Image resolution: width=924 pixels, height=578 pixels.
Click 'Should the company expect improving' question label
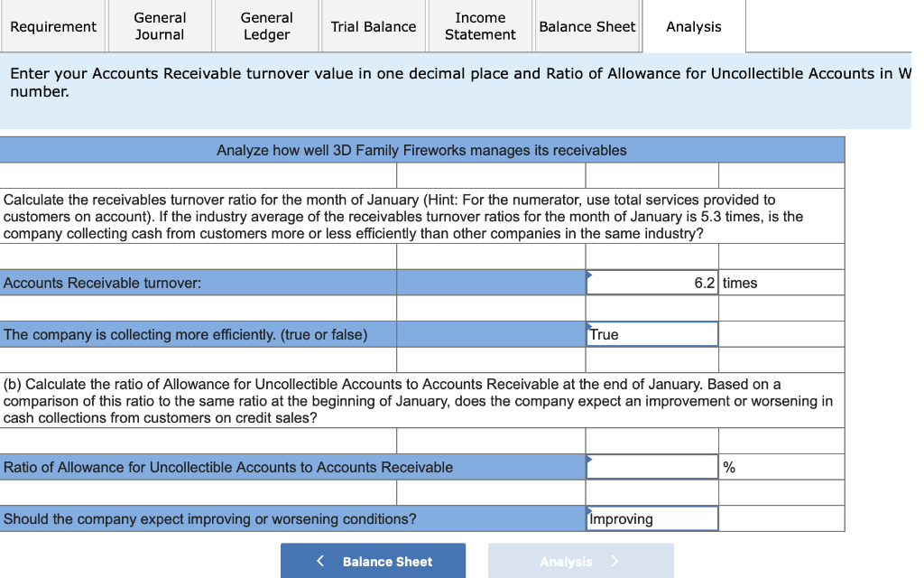click(x=209, y=519)
